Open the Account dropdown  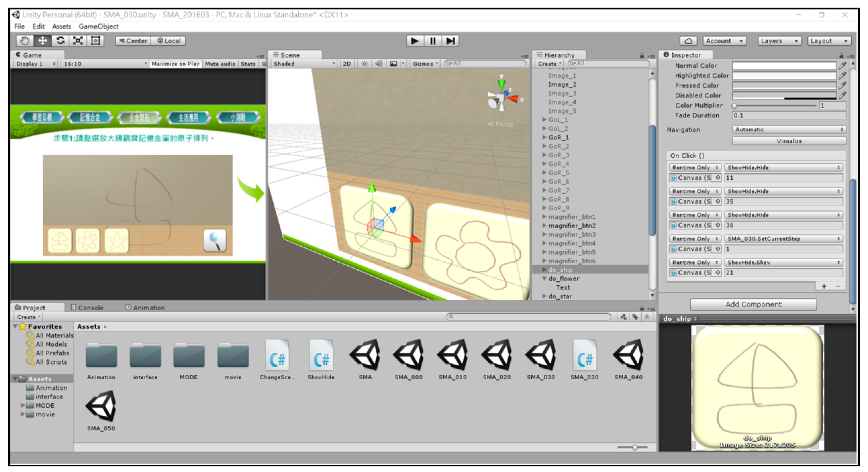click(x=724, y=41)
